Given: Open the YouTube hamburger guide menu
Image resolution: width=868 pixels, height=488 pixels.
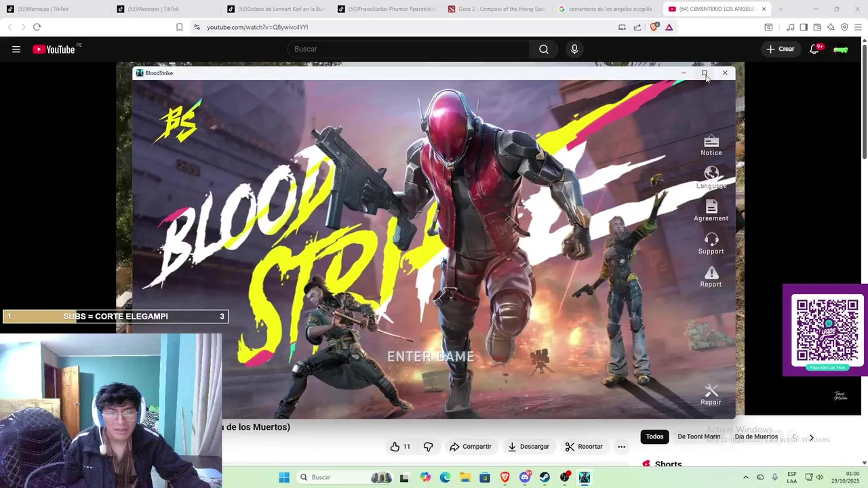Looking at the screenshot, I should [16, 49].
